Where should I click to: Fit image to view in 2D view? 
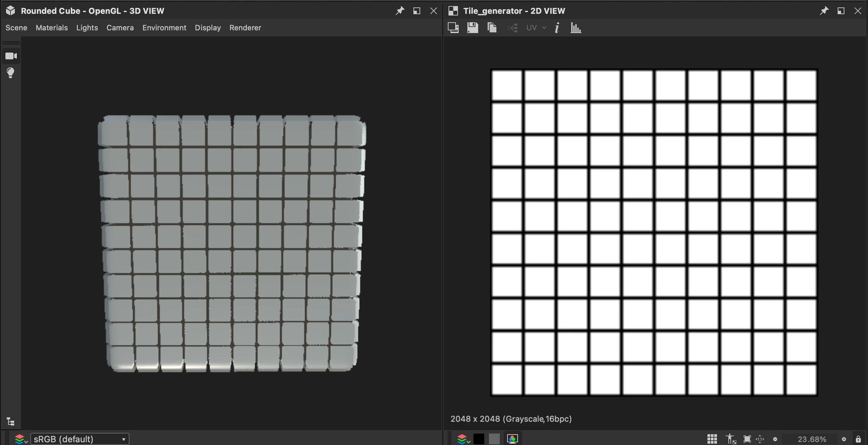(747, 439)
